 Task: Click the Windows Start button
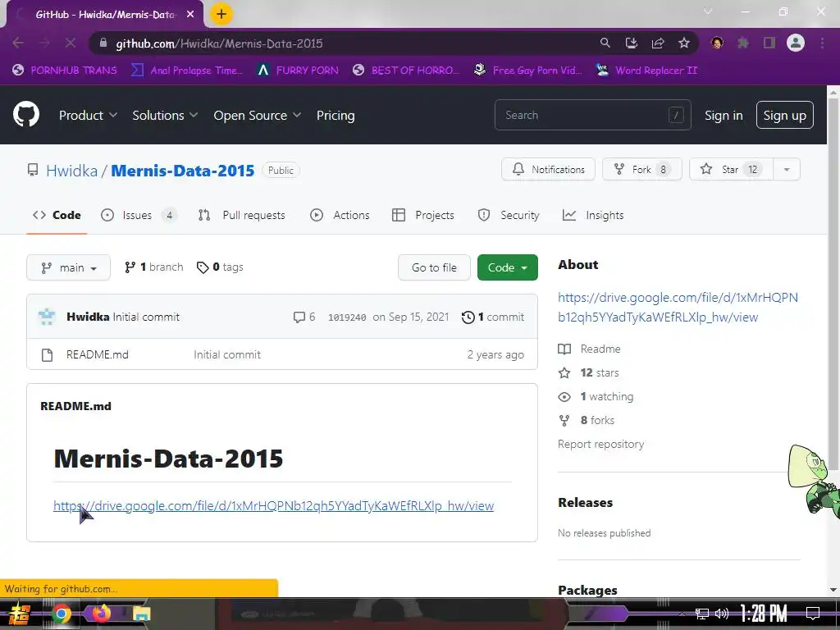click(x=19, y=614)
